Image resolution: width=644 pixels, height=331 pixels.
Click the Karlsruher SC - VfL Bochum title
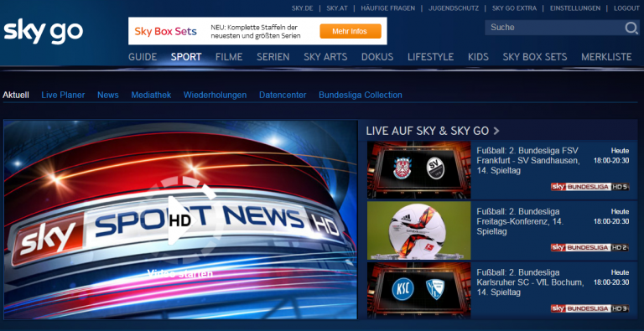(530, 282)
